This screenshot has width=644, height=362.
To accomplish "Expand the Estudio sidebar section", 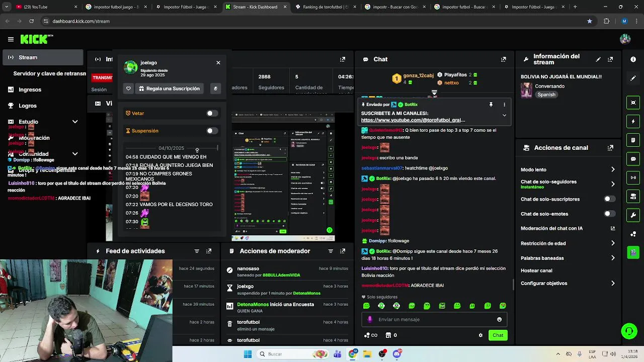I will click(75, 122).
